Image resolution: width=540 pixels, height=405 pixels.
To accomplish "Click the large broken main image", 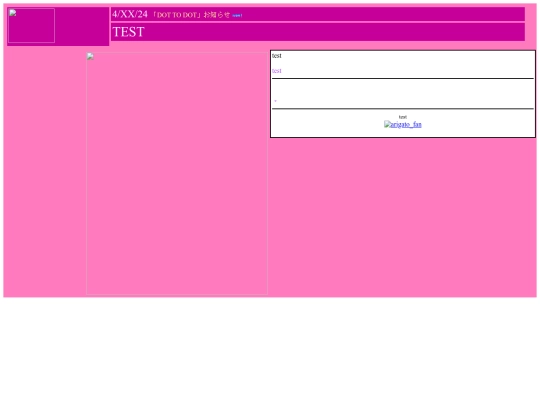I will pos(177,174).
